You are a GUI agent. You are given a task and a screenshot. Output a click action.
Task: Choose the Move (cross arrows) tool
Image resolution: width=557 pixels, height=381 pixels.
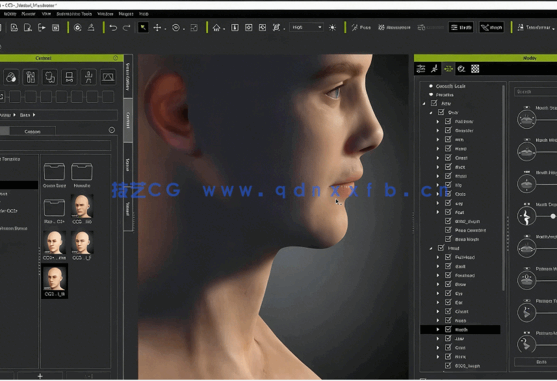(x=157, y=27)
